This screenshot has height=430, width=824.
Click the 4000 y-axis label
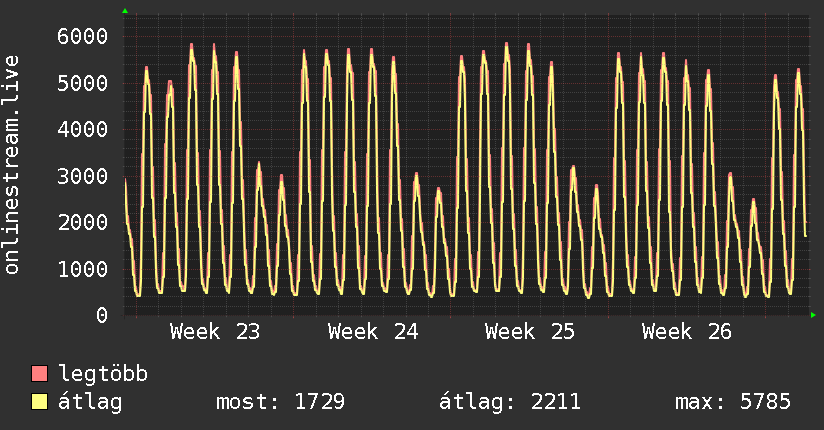point(83,129)
